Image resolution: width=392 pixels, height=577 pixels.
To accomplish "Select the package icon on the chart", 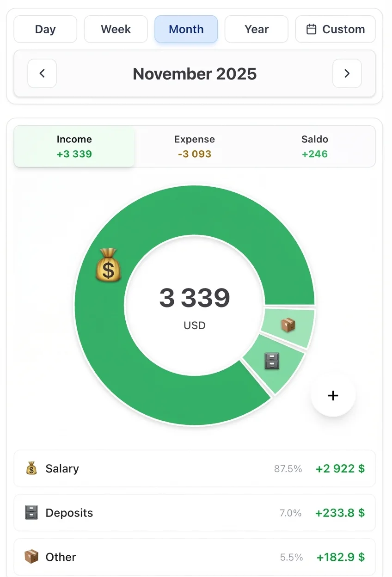I will 289,325.
